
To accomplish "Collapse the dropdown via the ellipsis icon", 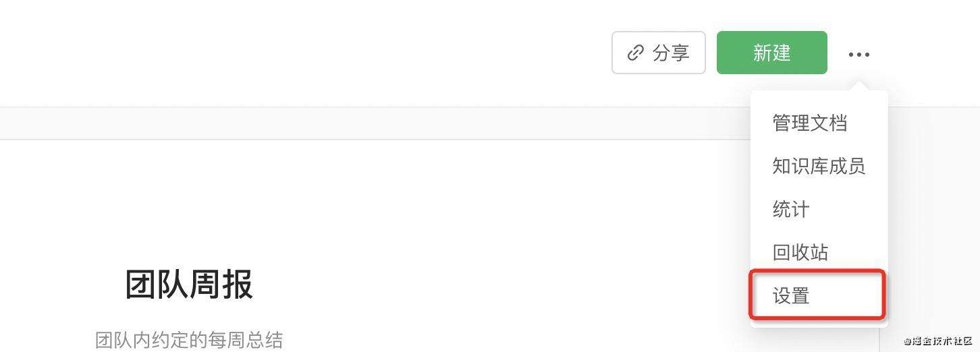I will coord(859,54).
